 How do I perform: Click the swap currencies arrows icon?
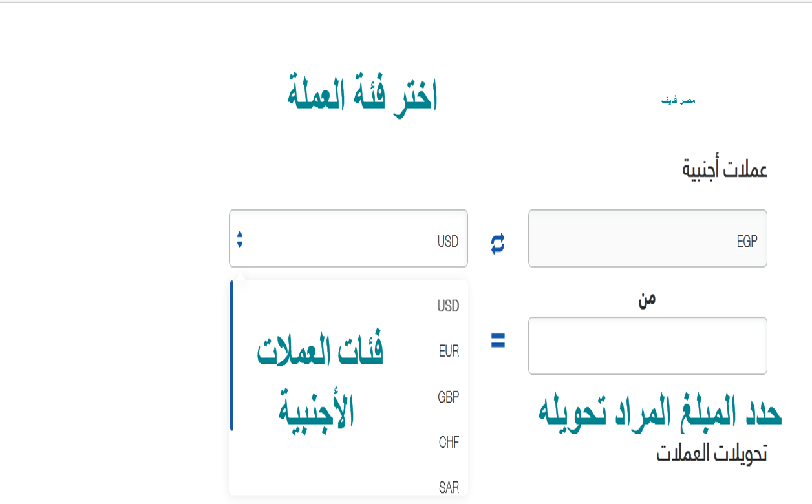pos(498,244)
